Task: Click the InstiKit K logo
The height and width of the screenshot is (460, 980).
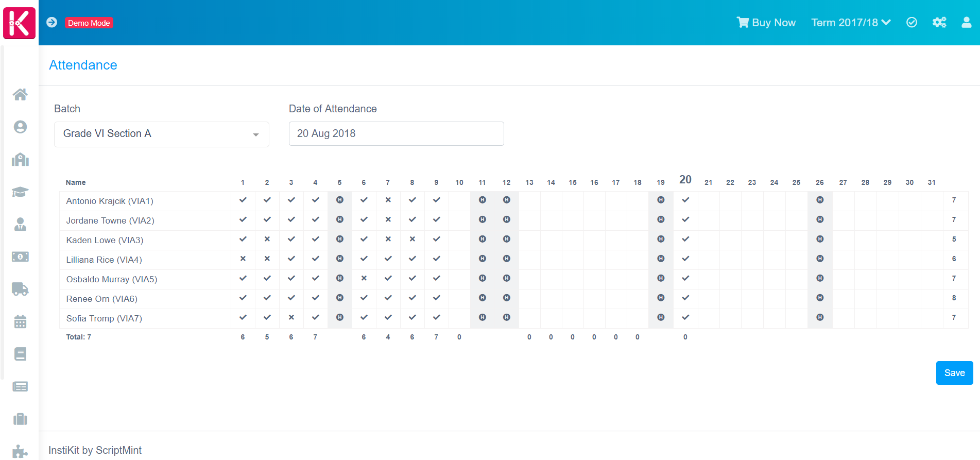Action: (x=20, y=23)
